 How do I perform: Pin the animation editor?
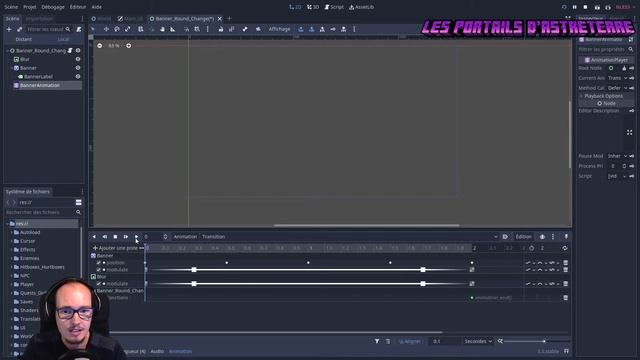tap(566, 237)
